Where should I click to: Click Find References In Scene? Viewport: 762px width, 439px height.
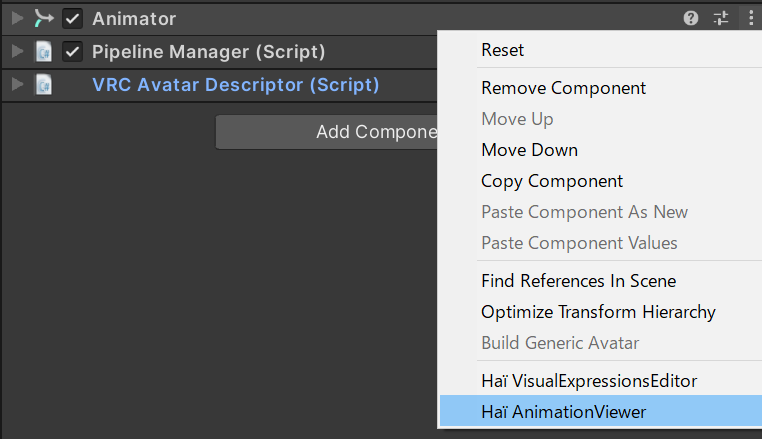coord(578,281)
